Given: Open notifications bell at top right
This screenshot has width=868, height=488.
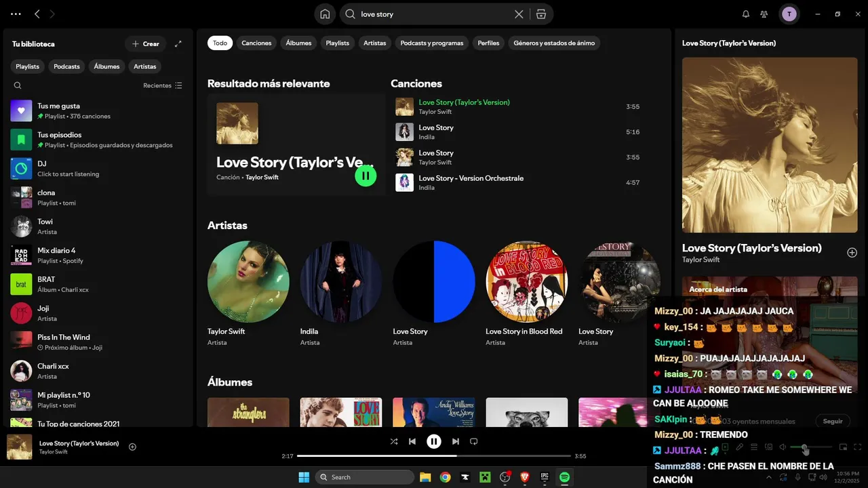Looking at the screenshot, I should (746, 14).
